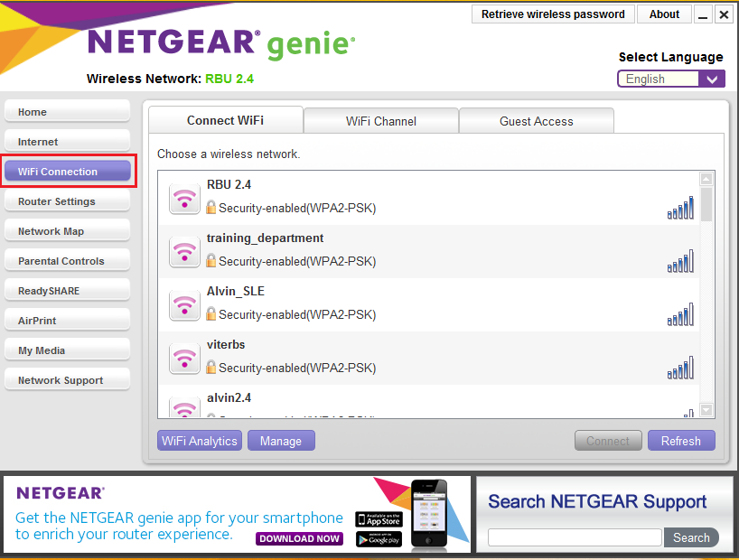Switch to the WiFi Channel tab

point(381,121)
